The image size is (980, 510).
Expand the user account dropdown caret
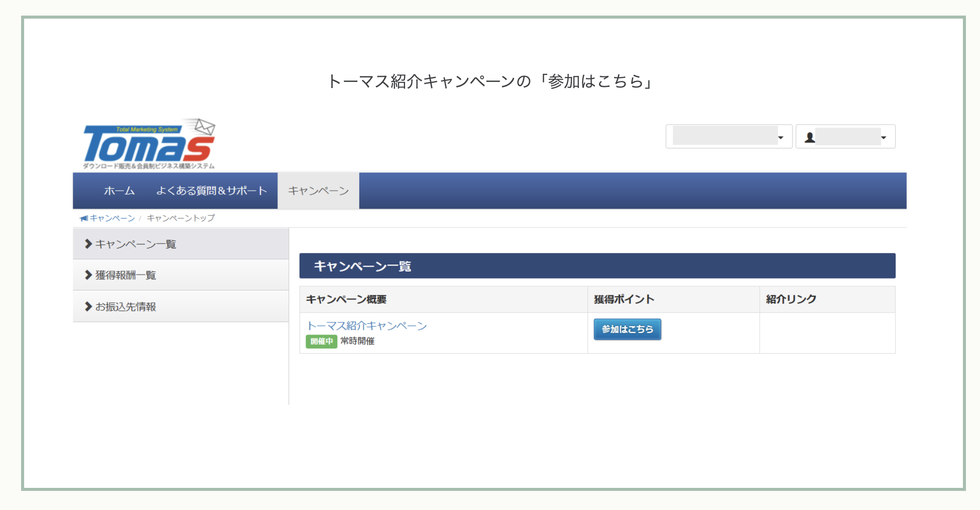(x=884, y=137)
